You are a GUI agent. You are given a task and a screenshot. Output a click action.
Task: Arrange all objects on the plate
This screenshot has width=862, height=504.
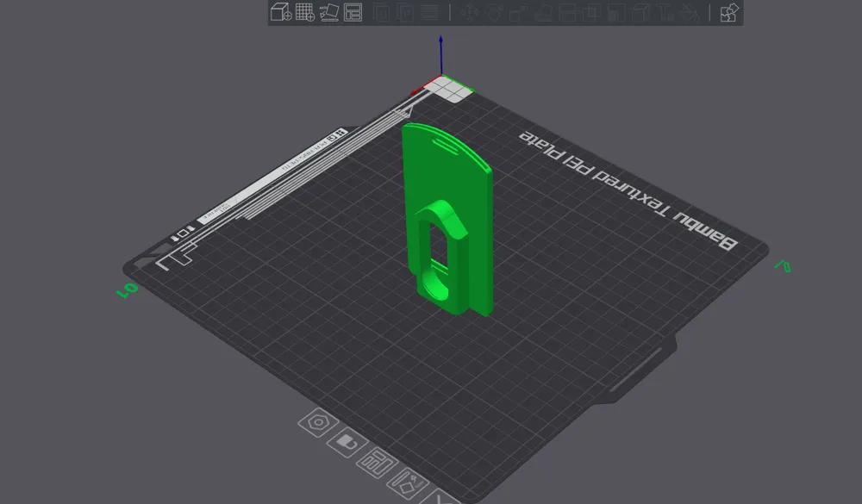click(353, 11)
